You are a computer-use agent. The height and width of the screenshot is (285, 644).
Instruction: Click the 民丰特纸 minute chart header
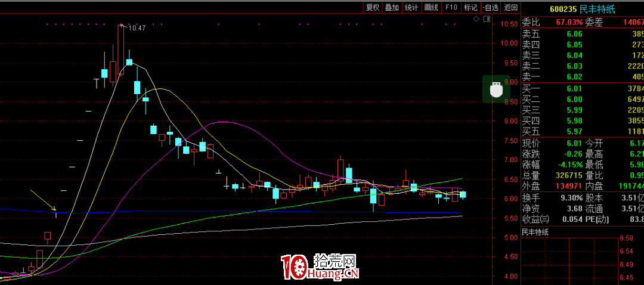point(535,233)
